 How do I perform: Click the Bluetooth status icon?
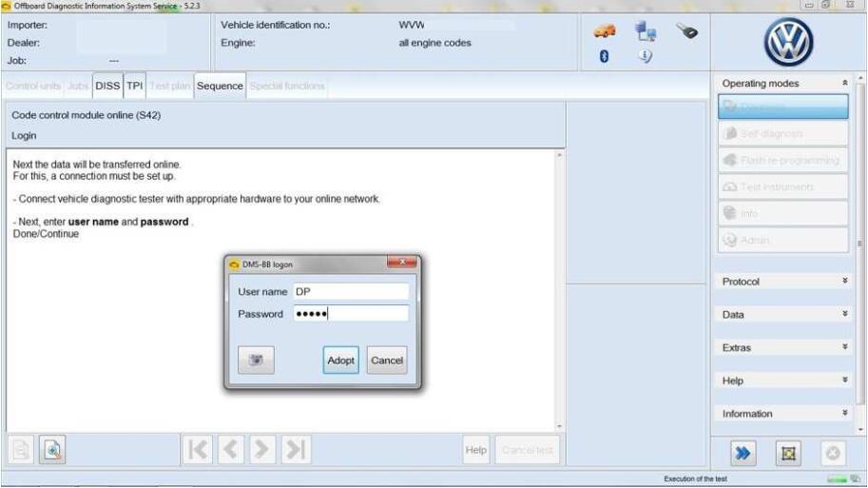click(x=604, y=56)
